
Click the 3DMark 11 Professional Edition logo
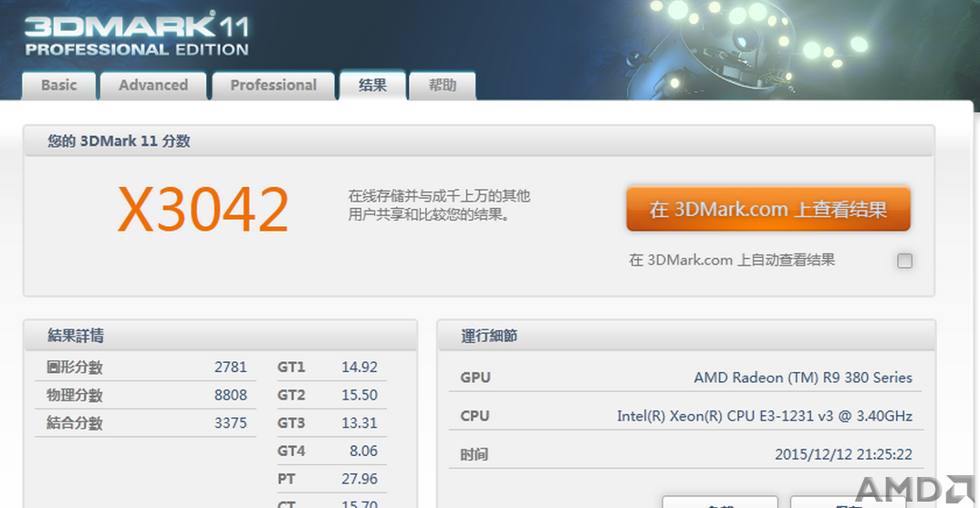coord(137,35)
